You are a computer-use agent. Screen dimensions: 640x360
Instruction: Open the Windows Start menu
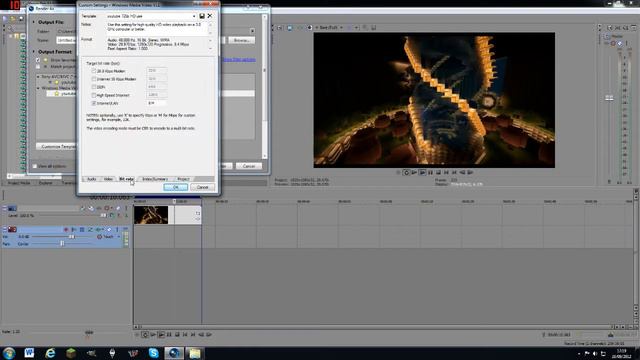point(9,353)
